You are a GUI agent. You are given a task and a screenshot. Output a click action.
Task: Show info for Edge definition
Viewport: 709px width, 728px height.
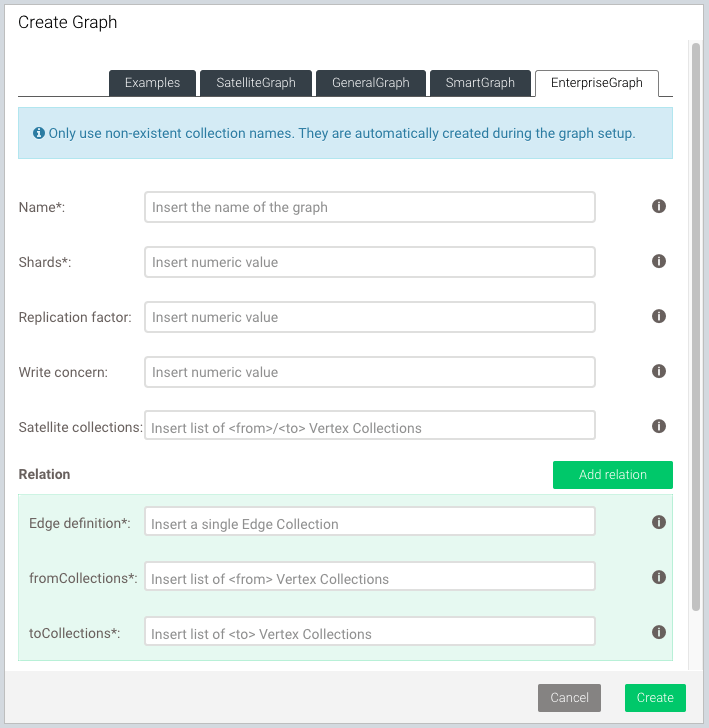click(659, 522)
